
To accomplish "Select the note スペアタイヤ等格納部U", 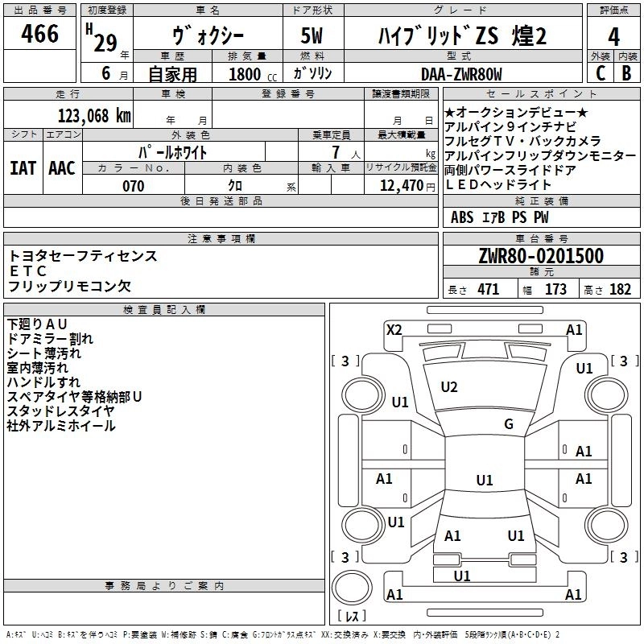I will (74, 397).
